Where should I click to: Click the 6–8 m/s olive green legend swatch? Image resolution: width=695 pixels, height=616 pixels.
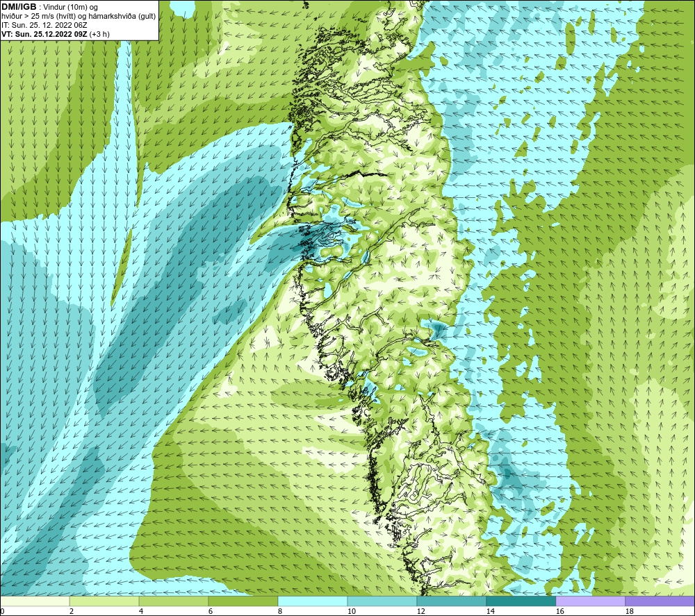243,601
